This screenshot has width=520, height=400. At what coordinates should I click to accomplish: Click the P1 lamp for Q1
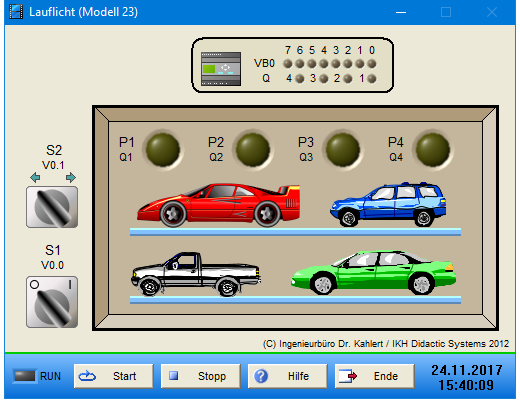pos(163,150)
